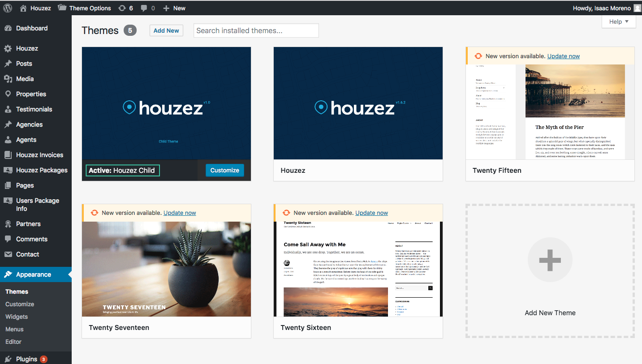Click the Comments bubble icon in sidebar

[x=8, y=239]
